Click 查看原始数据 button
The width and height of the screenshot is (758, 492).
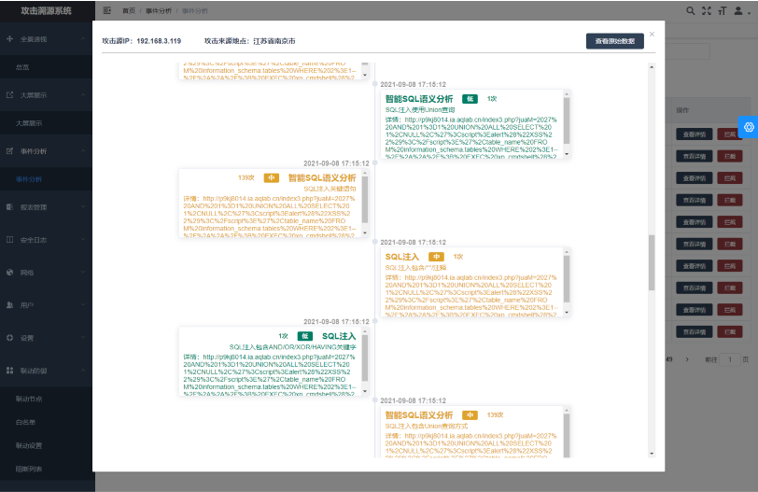pos(614,41)
